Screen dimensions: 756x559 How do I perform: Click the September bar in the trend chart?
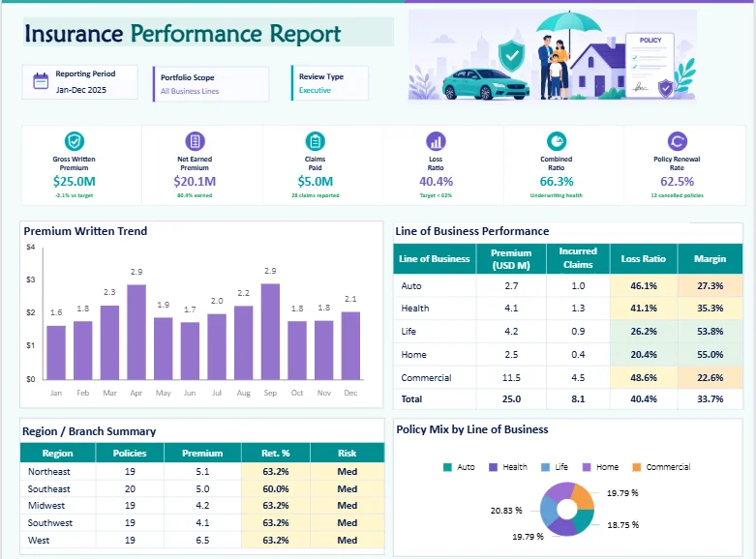[x=270, y=332]
